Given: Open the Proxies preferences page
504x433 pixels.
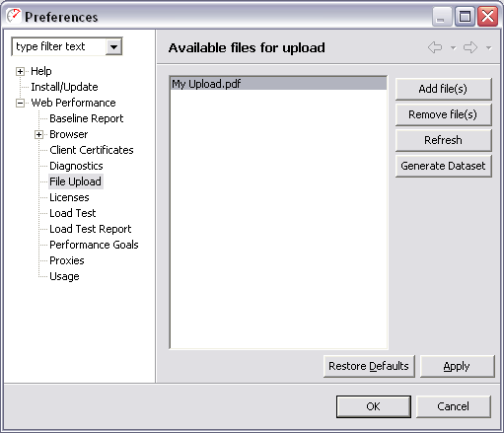Looking at the screenshot, I should [67, 260].
